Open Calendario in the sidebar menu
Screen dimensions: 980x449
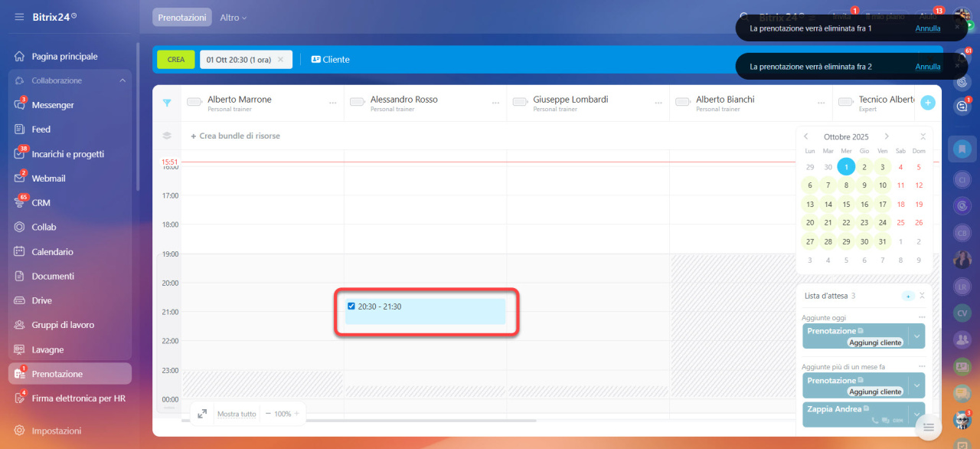pyautogui.click(x=52, y=252)
